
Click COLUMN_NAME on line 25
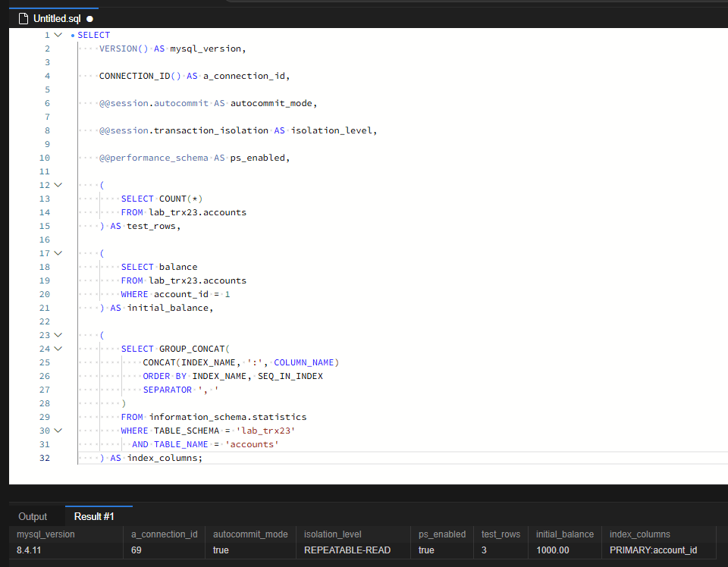tap(303, 362)
